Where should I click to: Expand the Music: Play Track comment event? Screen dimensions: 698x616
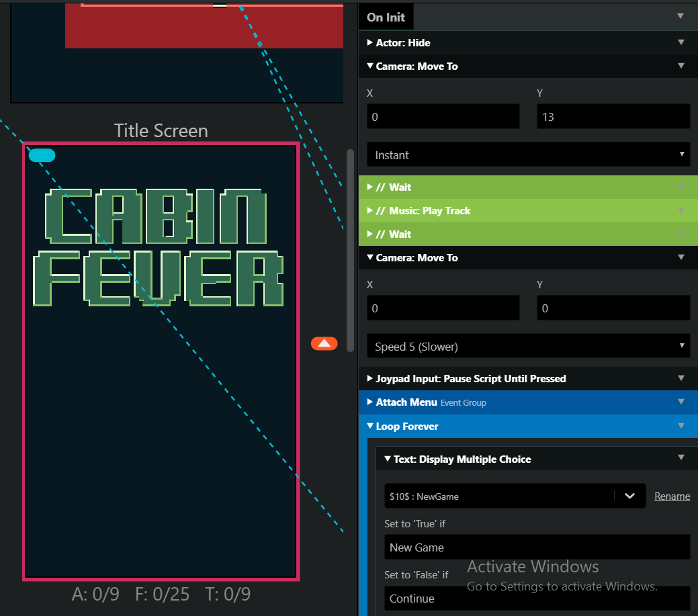[x=369, y=210]
